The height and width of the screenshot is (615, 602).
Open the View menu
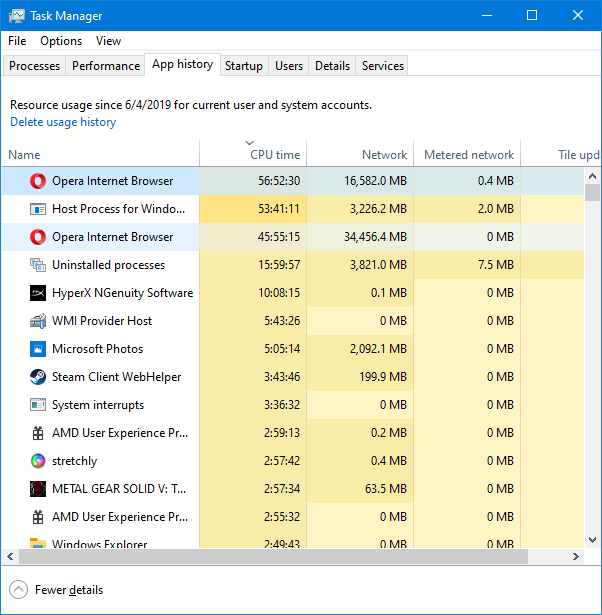[x=108, y=41]
